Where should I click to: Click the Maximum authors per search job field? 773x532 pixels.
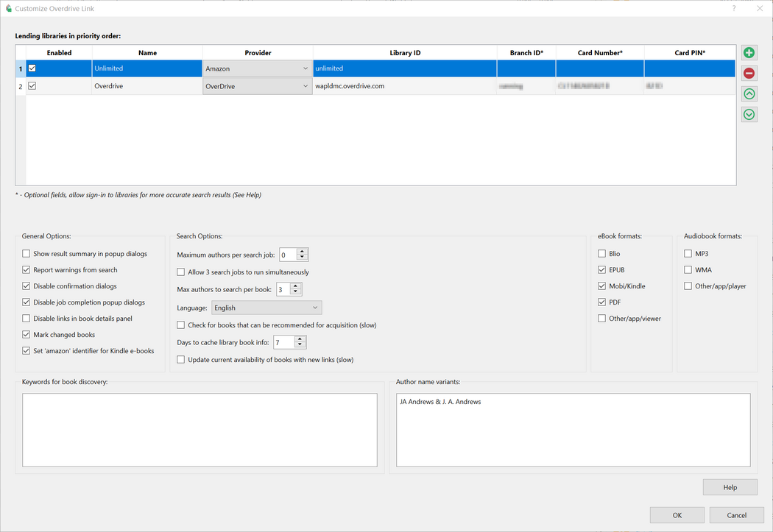(x=289, y=255)
